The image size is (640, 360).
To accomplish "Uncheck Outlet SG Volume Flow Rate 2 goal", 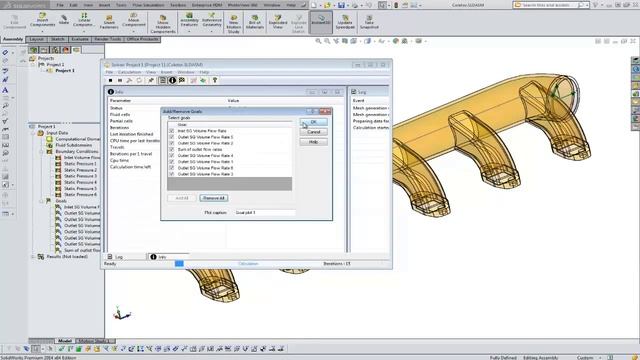I will [x=171, y=143].
